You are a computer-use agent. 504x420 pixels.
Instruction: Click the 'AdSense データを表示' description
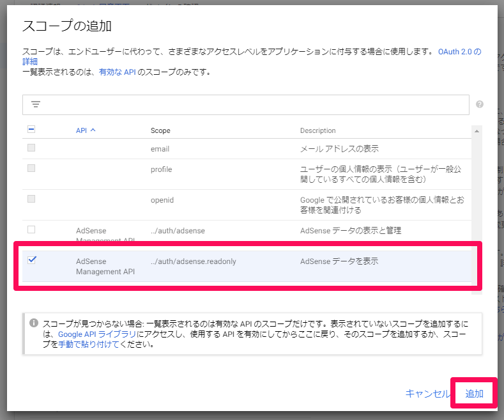(339, 261)
